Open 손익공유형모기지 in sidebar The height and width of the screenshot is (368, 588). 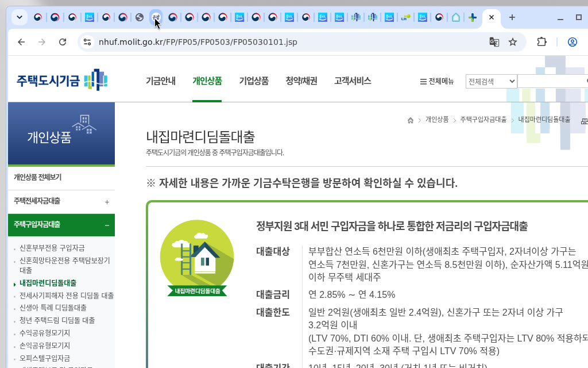[45, 346]
